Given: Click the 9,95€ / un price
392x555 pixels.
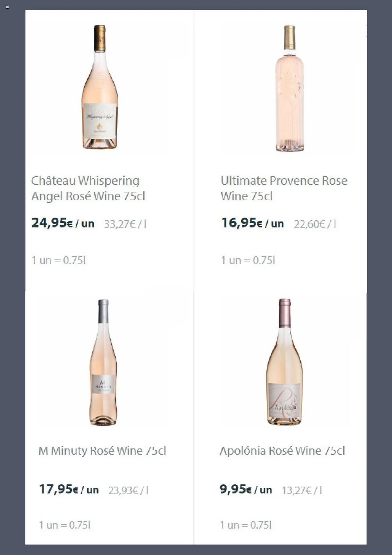Looking at the screenshot, I should (x=246, y=490).
